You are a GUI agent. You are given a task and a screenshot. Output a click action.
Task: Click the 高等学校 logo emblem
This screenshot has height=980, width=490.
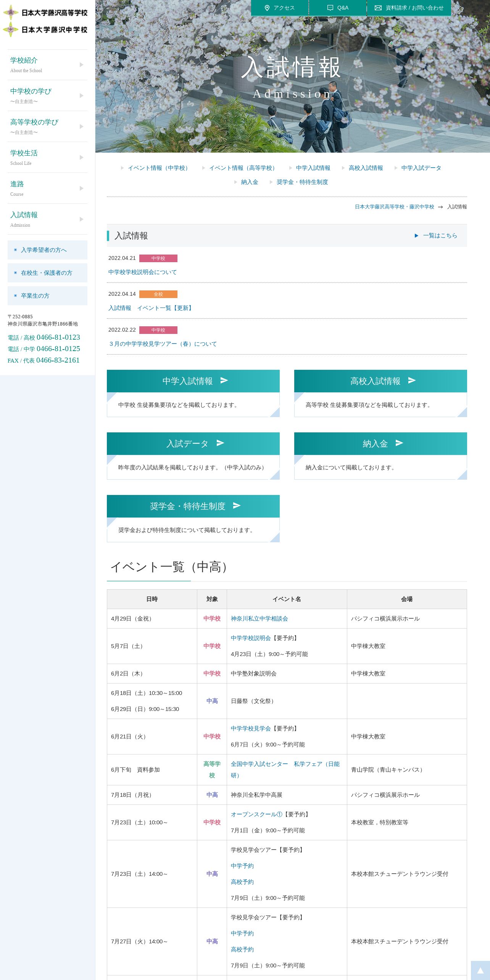(11, 13)
